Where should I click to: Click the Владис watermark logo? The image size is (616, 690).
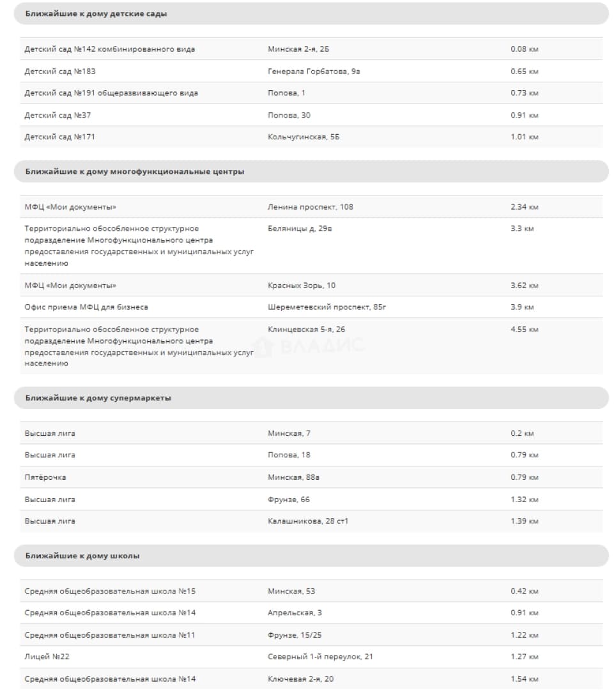coord(308,346)
